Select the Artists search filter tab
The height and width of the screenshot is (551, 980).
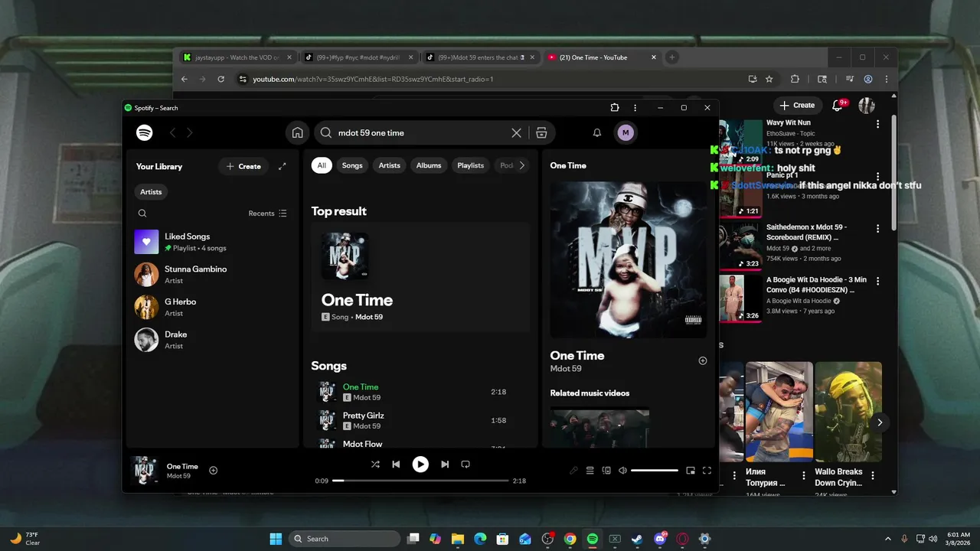(390, 165)
